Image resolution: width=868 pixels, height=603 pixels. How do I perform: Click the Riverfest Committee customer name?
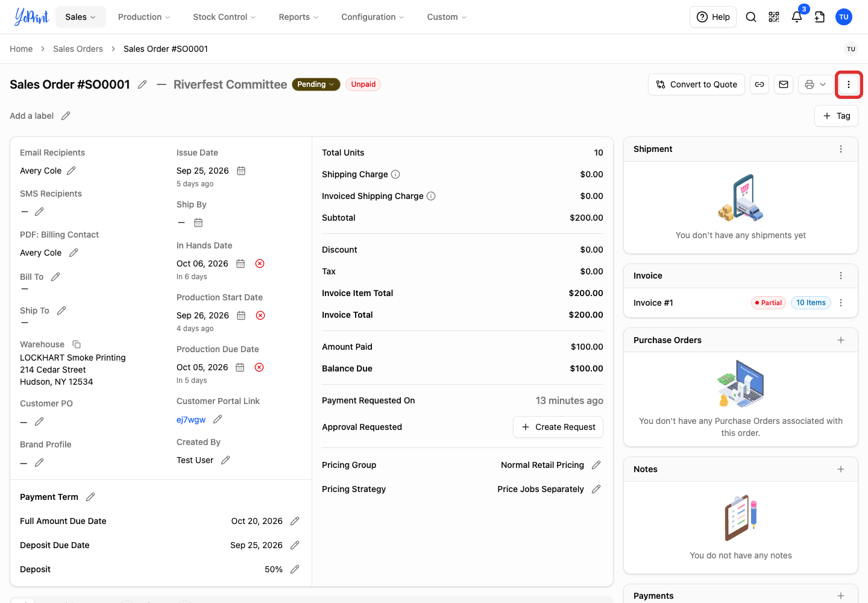(x=230, y=84)
